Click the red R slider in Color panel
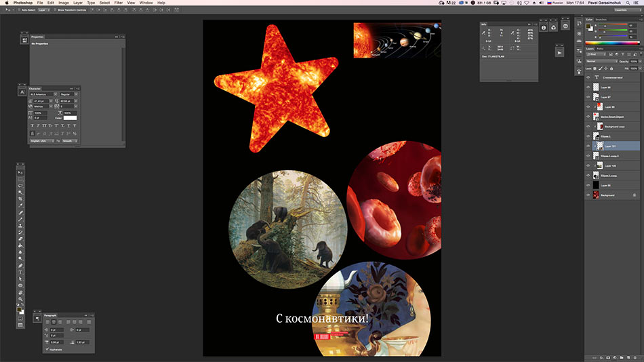This screenshot has width=644, height=362. click(613, 24)
